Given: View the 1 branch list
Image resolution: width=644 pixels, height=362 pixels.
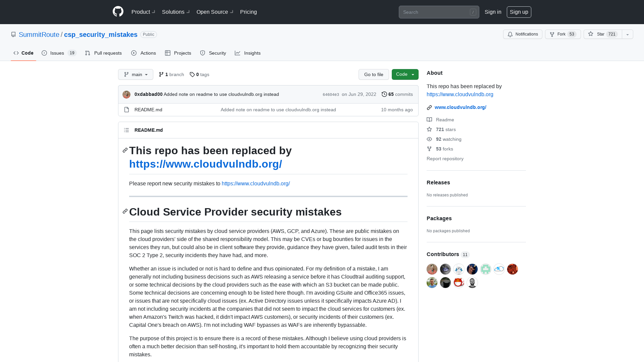Looking at the screenshot, I should (171, 74).
